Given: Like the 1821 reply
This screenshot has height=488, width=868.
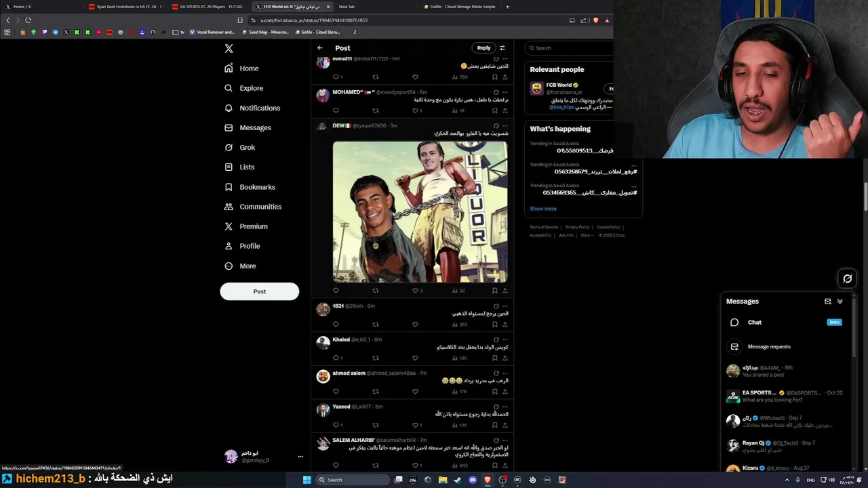Looking at the screenshot, I should click(415, 324).
